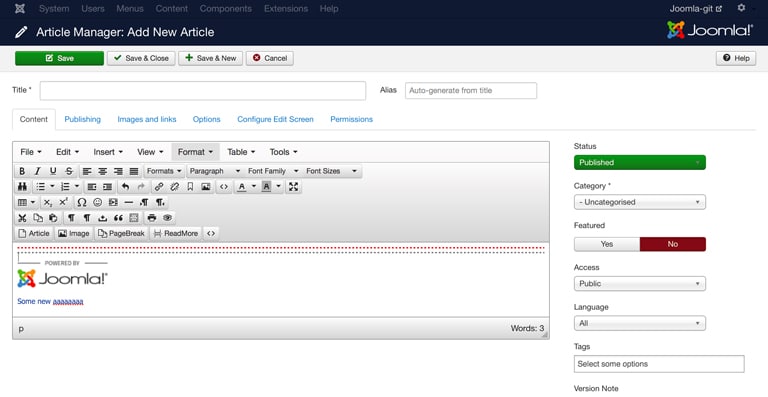Open the Components top menu

pyautogui.click(x=226, y=9)
